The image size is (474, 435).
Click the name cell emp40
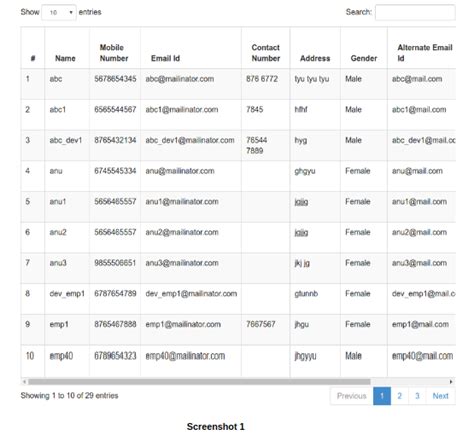tap(61, 356)
